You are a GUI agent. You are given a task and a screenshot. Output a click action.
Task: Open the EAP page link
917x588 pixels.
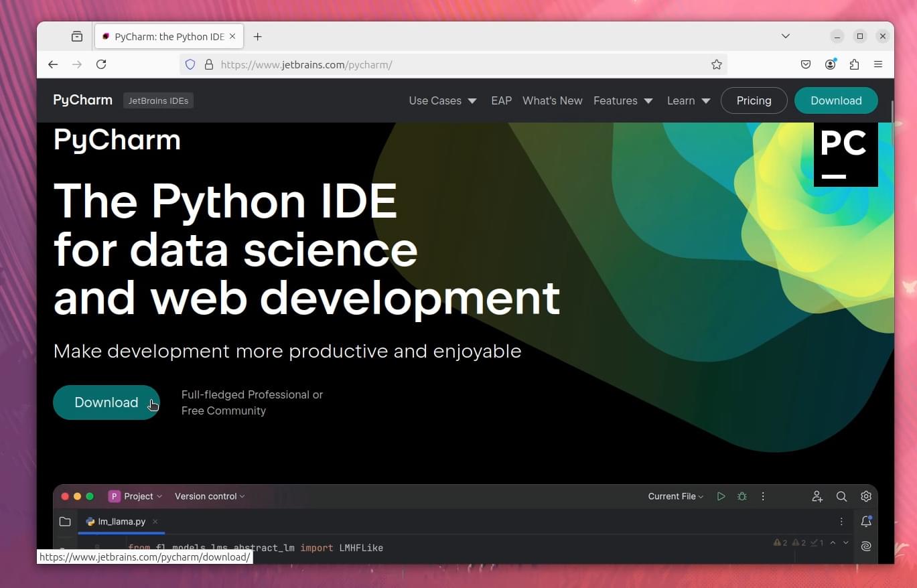tap(501, 100)
